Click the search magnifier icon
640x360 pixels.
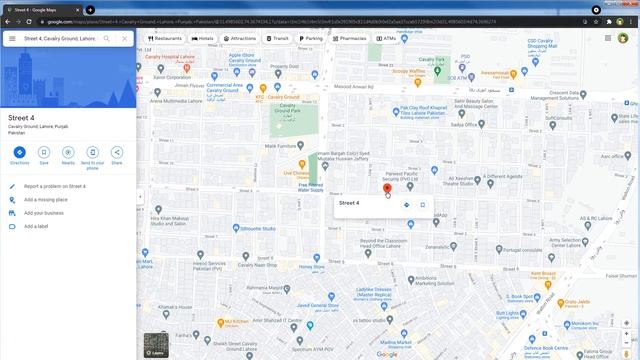(107, 38)
